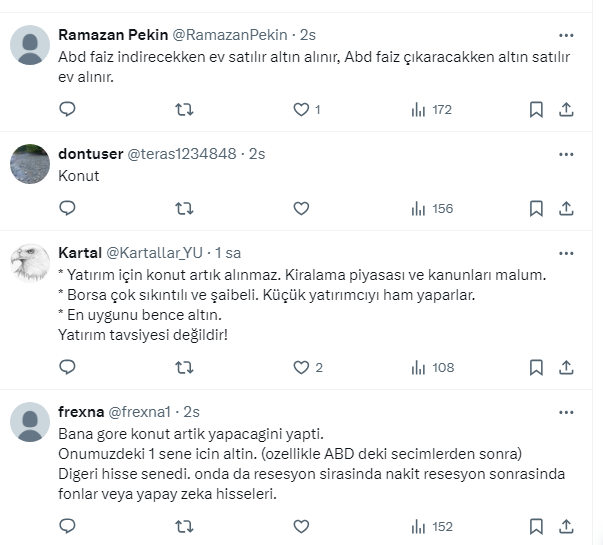Reply to dontuser's Konut tweet

[x=67, y=208]
